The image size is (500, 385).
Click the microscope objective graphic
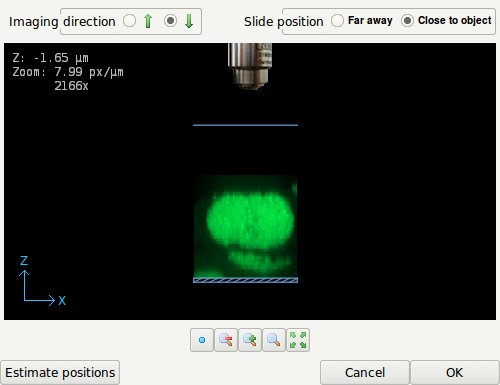250,66
